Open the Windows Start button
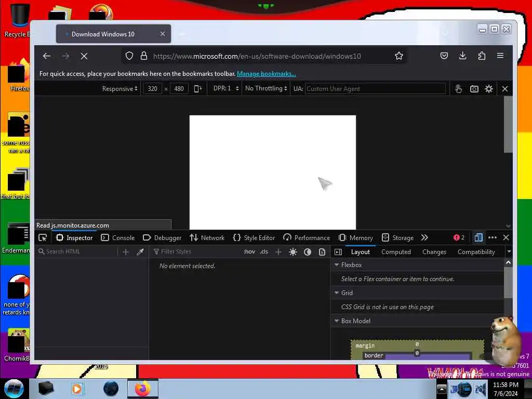This screenshot has height=399, width=532. (14, 389)
